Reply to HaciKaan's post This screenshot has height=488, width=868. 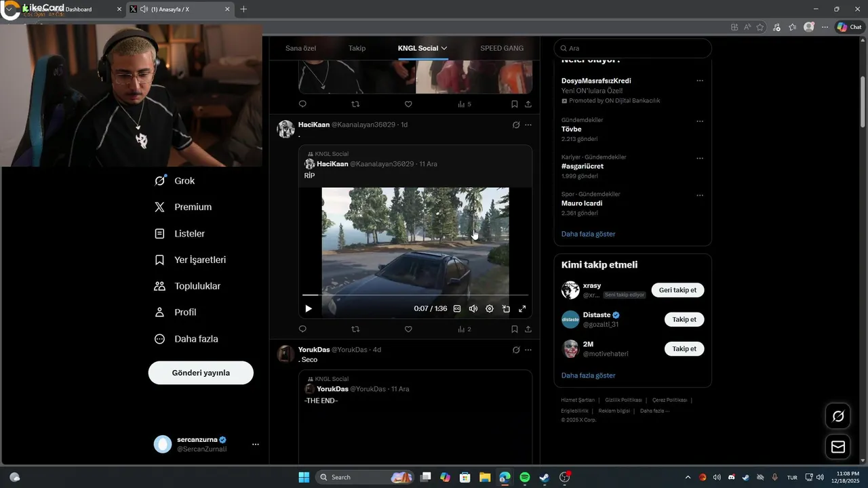tap(302, 329)
